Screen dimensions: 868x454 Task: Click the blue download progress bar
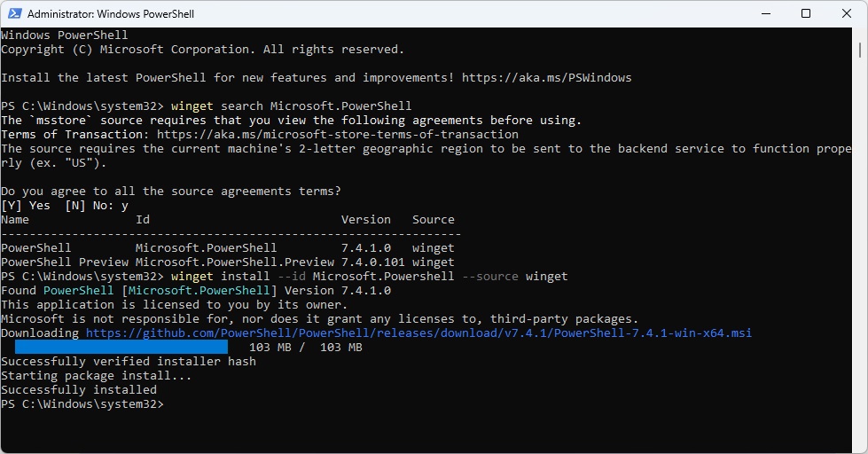[121, 347]
